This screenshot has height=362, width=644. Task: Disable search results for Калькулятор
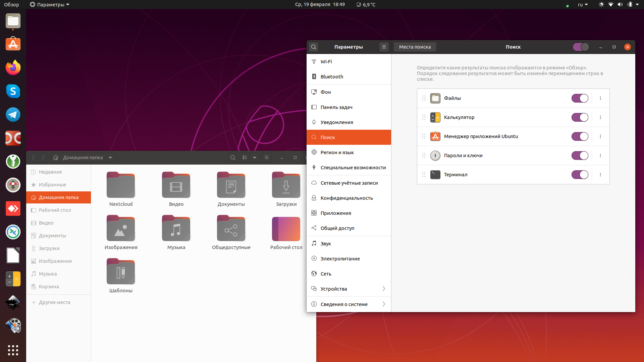(580, 117)
